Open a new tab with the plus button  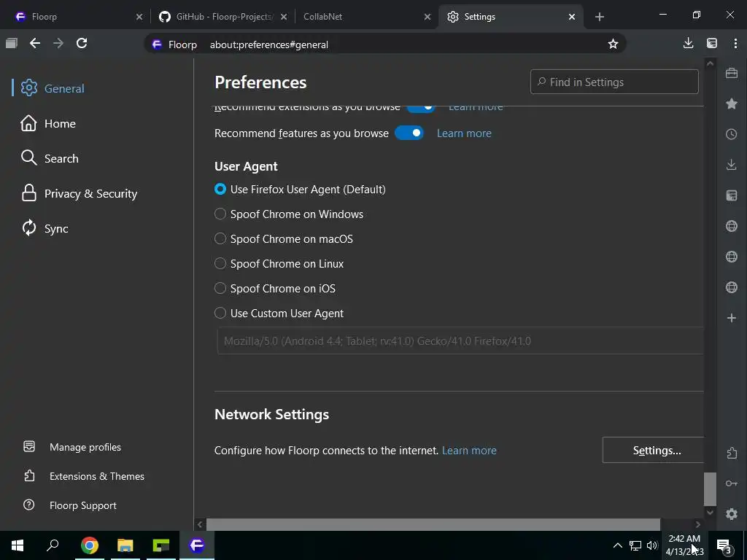600,17
